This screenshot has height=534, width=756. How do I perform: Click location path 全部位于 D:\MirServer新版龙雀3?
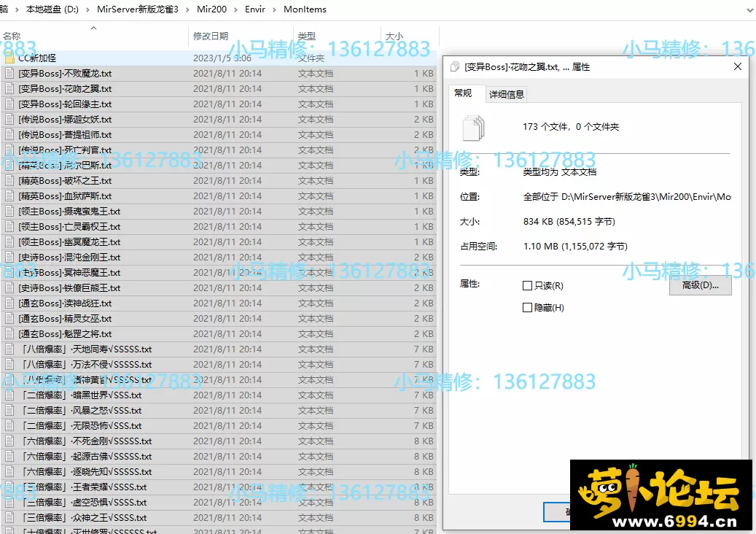(x=627, y=197)
